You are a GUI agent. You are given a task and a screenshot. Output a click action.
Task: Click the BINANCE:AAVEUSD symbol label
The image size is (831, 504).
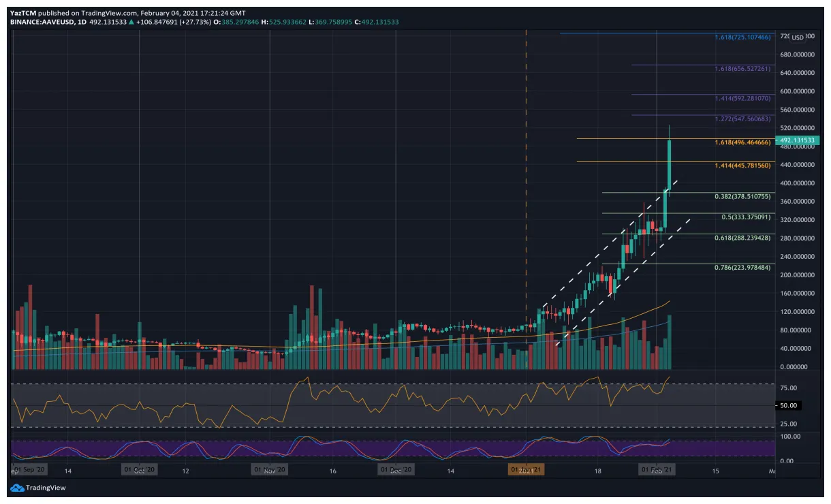pos(43,22)
